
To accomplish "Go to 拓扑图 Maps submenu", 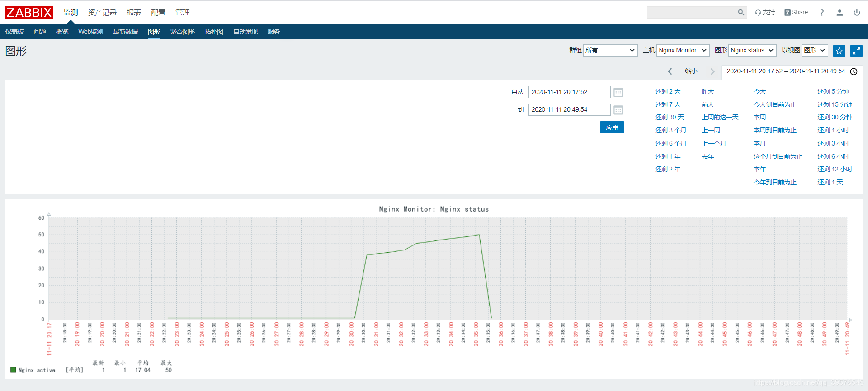I will click(x=214, y=32).
